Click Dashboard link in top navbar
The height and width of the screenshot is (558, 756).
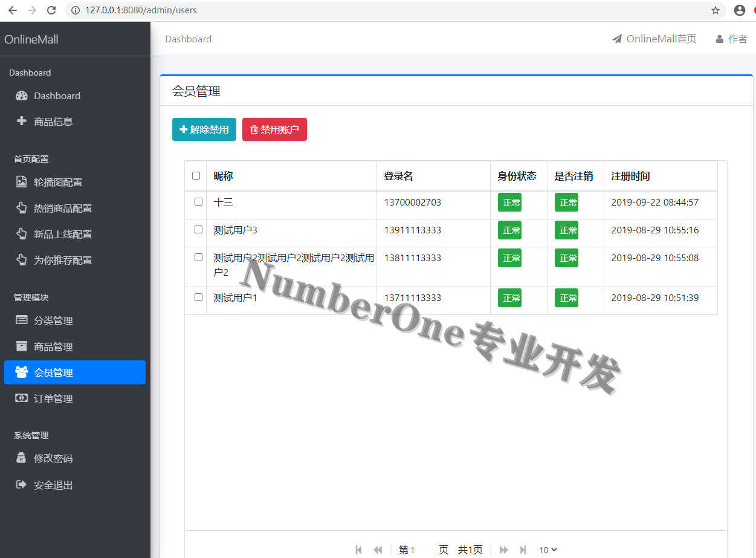click(x=189, y=39)
